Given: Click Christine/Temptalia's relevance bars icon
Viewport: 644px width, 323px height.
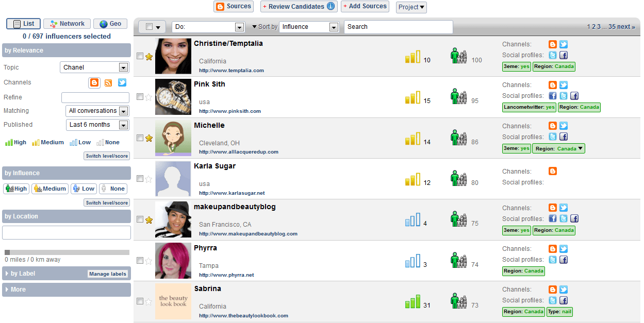Looking at the screenshot, I should point(412,57).
